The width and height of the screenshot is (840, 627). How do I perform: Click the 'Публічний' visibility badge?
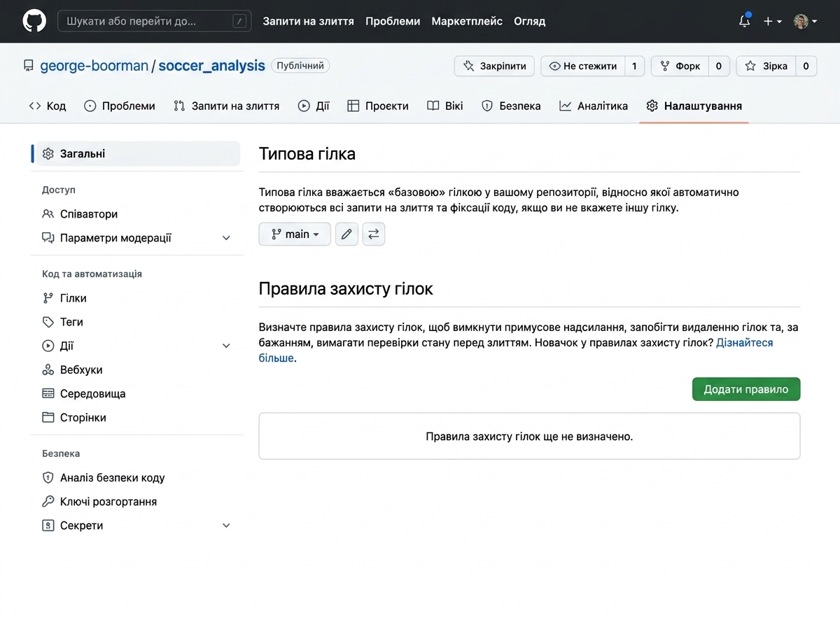click(300, 66)
